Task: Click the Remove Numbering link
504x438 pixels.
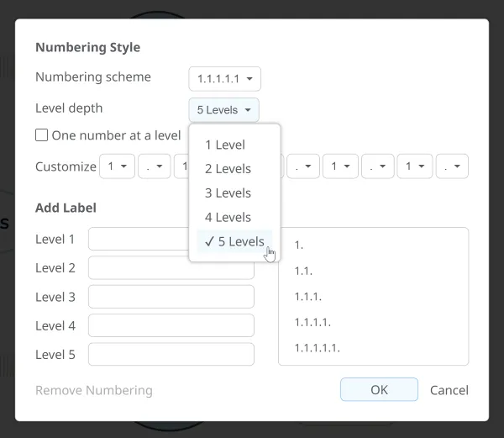Action: pos(94,390)
